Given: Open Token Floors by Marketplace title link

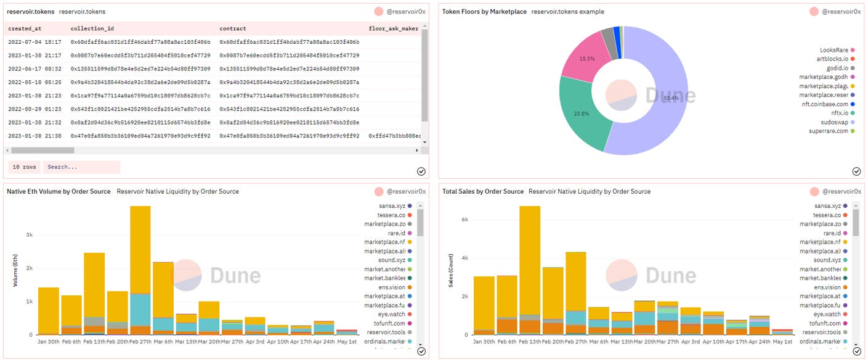Looking at the screenshot, I should point(484,12).
